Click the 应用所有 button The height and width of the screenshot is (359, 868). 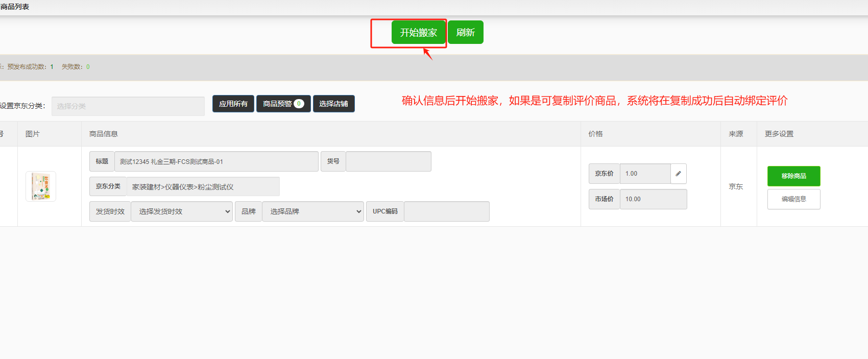pos(233,104)
